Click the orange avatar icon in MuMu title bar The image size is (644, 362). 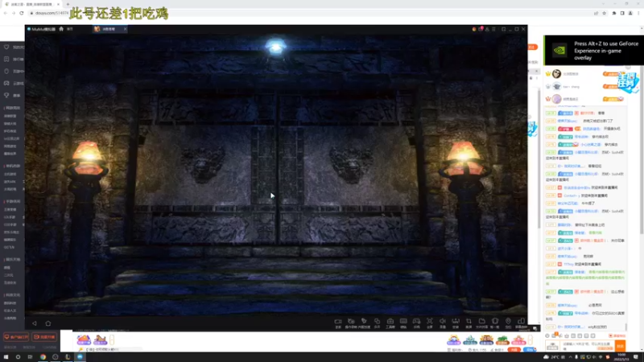click(x=474, y=29)
